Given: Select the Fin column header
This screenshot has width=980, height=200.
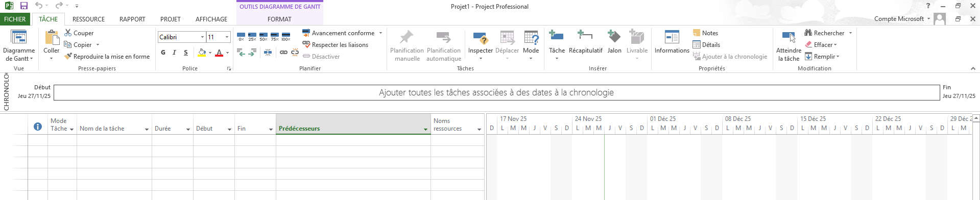Looking at the screenshot, I should click(255, 124).
